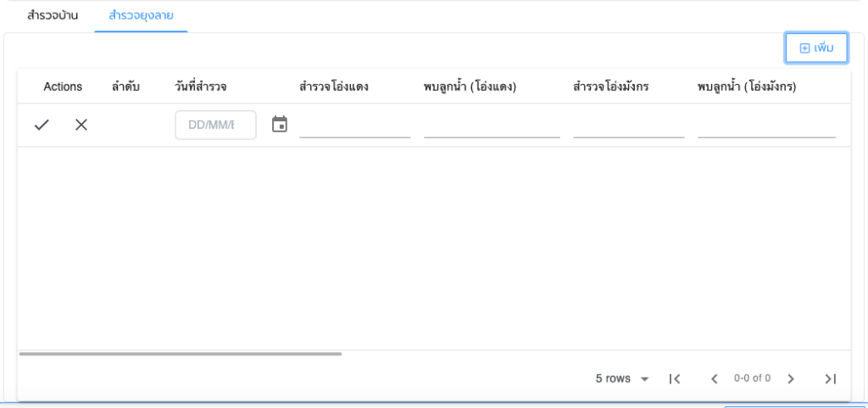Click the พบลูกน้ำ (โอ่งแดง) input field
This screenshot has height=408, width=868.
click(x=492, y=126)
